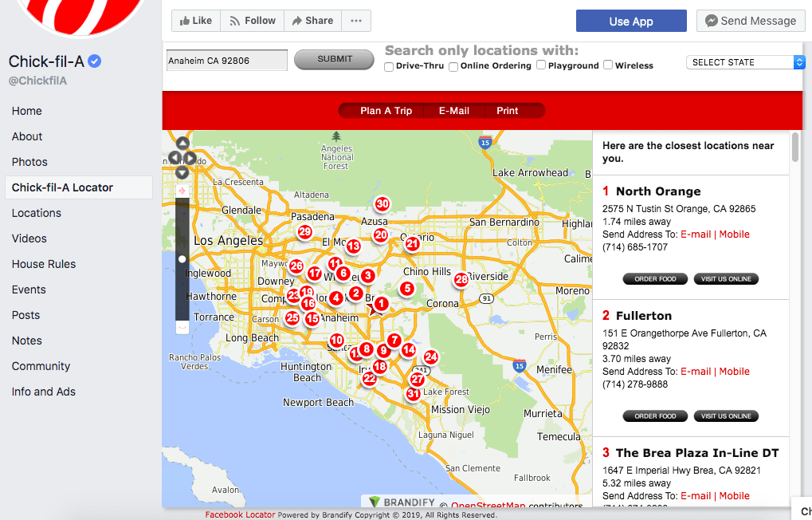Visit North Orange location online
This screenshot has width=812, height=520.
726,279
